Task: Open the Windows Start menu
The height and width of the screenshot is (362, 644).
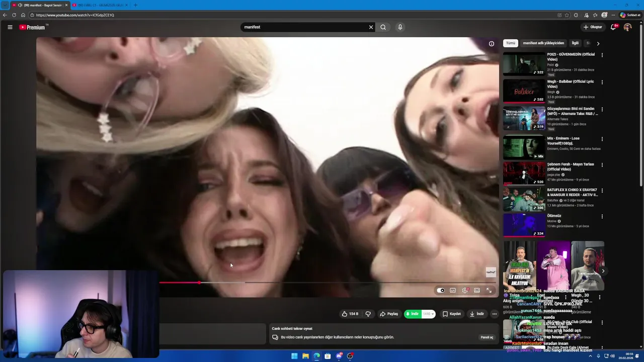Action: (294, 356)
